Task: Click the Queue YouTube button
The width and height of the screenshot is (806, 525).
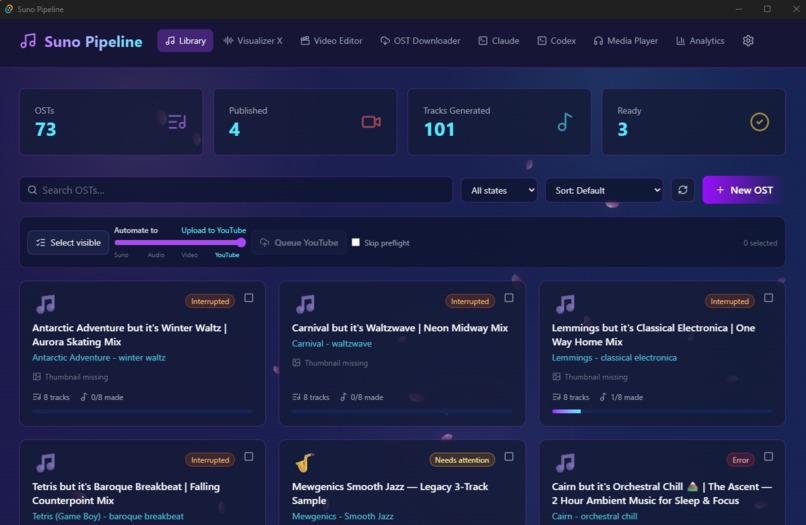Action: click(299, 243)
